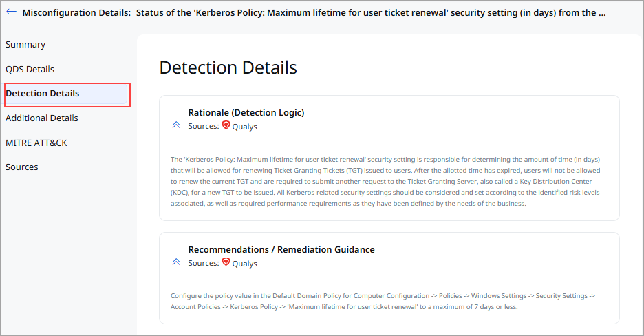Select the Detection Details sidebar item
644x336 pixels.
pyautogui.click(x=43, y=94)
